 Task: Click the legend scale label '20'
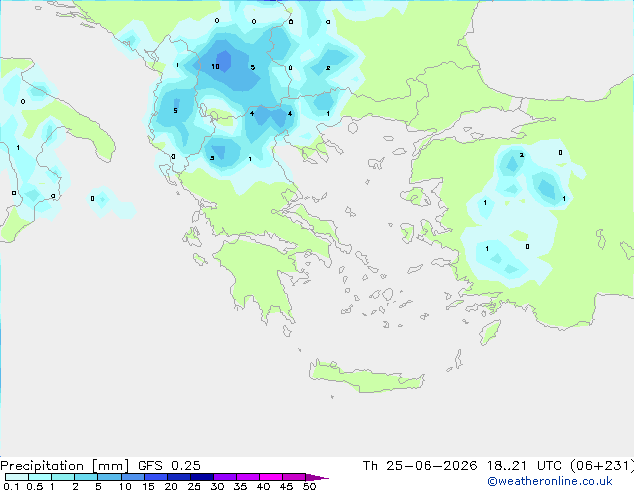tap(171, 486)
